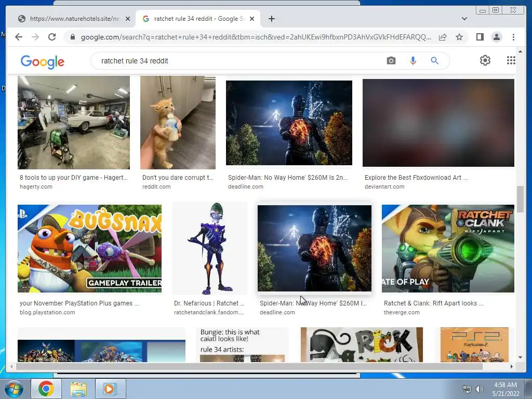532x399 pixels.
Task: Click the URL address bar
Action: click(256, 37)
